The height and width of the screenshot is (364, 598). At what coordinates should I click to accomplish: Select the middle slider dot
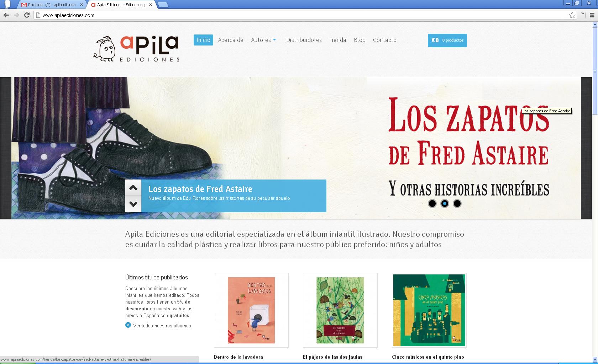click(x=445, y=204)
